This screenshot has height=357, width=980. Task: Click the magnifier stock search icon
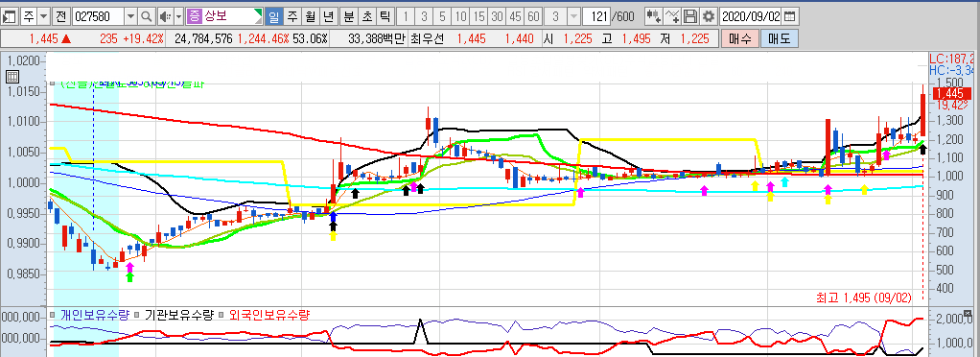click(147, 15)
